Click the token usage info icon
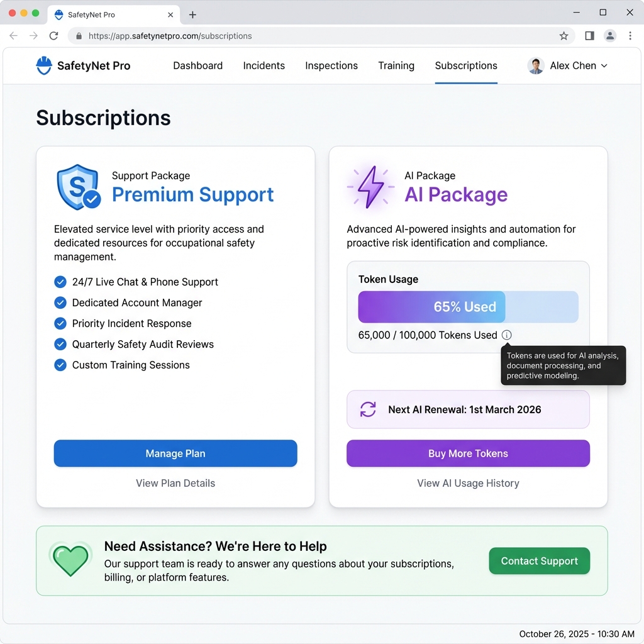Image resolution: width=644 pixels, height=644 pixels. pos(507,335)
